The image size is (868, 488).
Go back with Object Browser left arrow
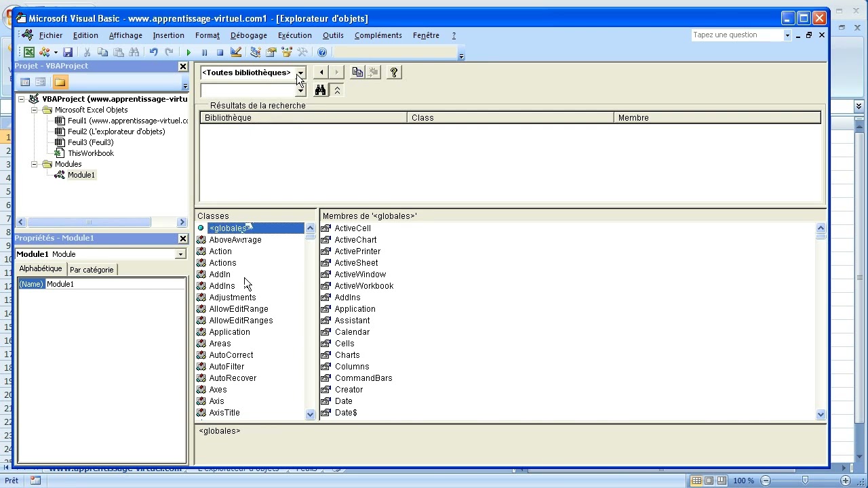coord(321,73)
